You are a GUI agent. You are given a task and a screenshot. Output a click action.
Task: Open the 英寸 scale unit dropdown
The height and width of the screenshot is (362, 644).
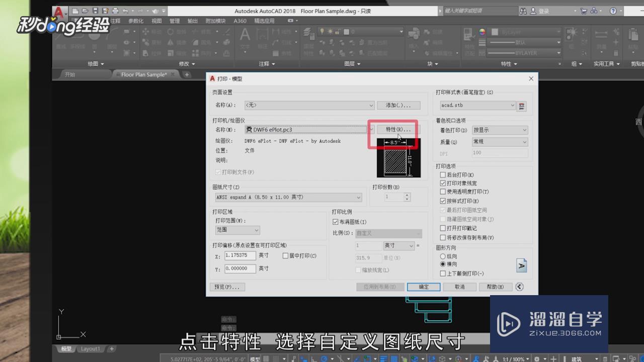pyautogui.click(x=398, y=246)
